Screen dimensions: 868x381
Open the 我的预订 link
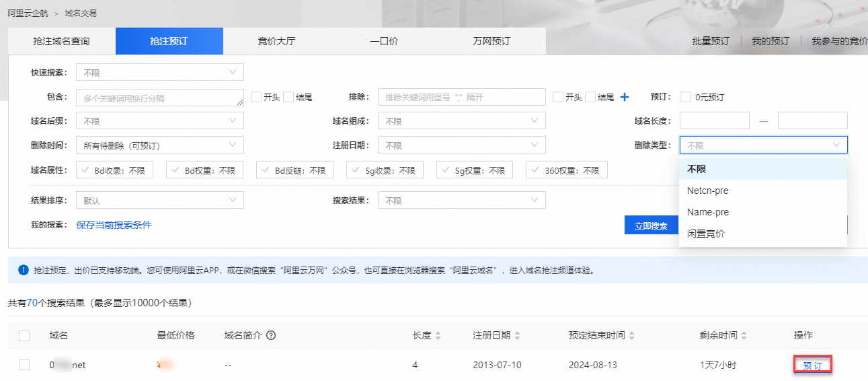point(771,41)
